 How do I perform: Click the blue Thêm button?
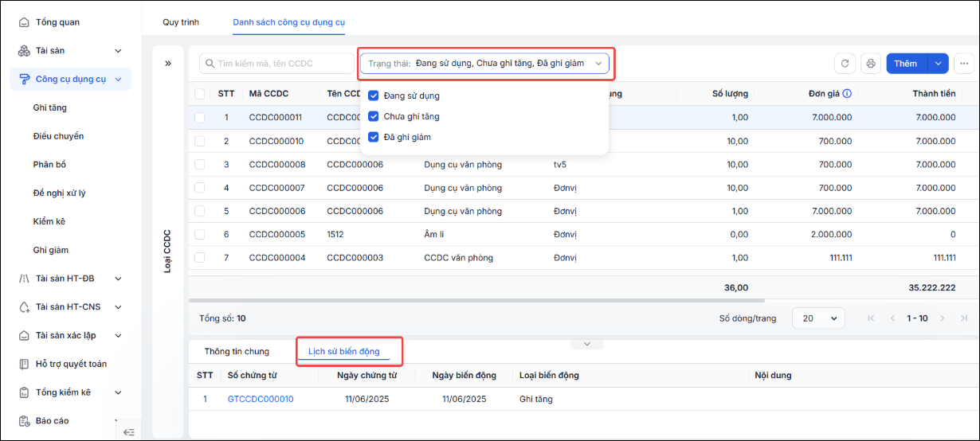click(907, 64)
